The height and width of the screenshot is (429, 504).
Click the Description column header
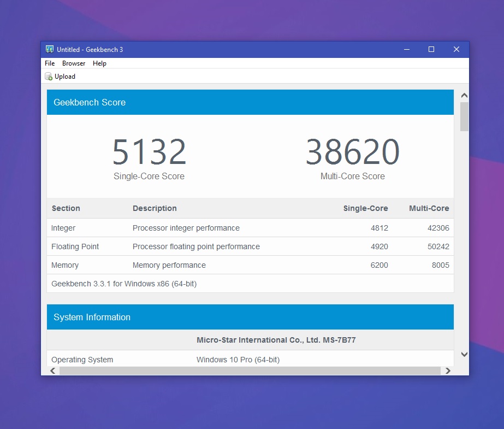pyautogui.click(x=155, y=208)
